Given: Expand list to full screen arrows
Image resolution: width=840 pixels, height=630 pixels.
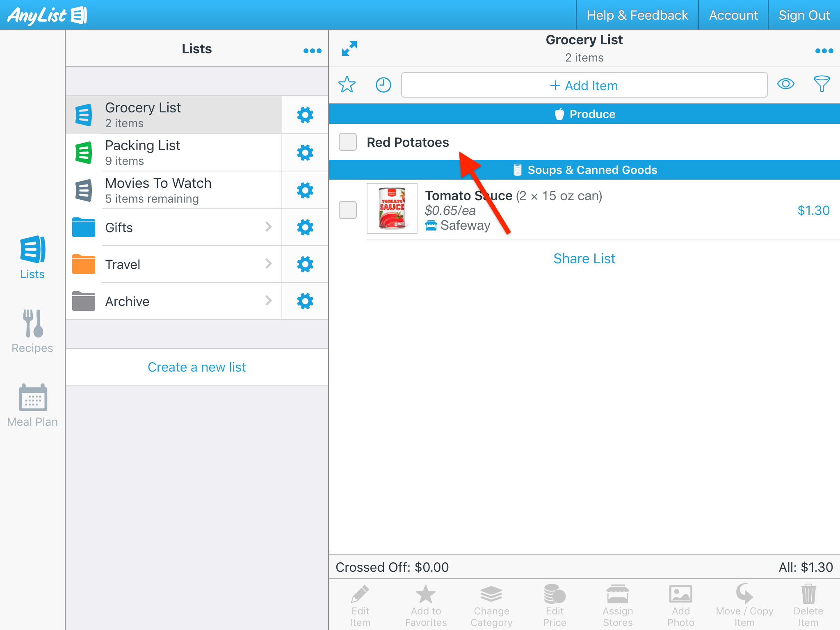Looking at the screenshot, I should coord(349,49).
